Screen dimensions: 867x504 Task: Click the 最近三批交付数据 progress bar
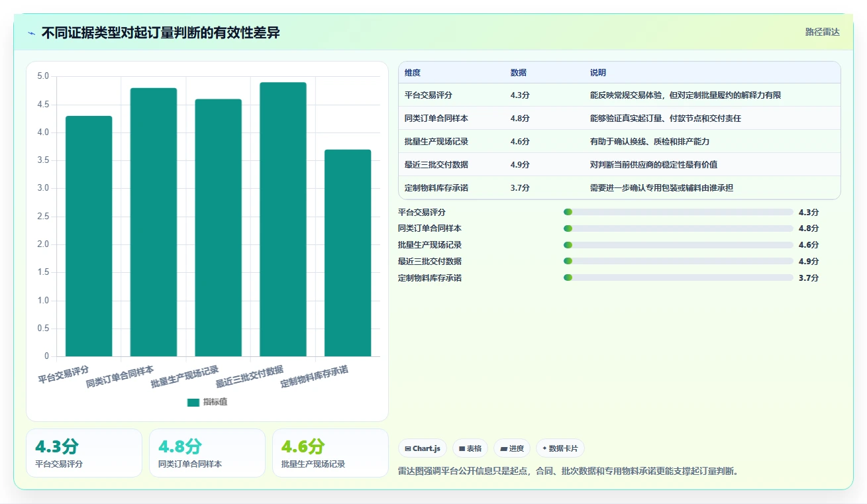click(x=678, y=261)
